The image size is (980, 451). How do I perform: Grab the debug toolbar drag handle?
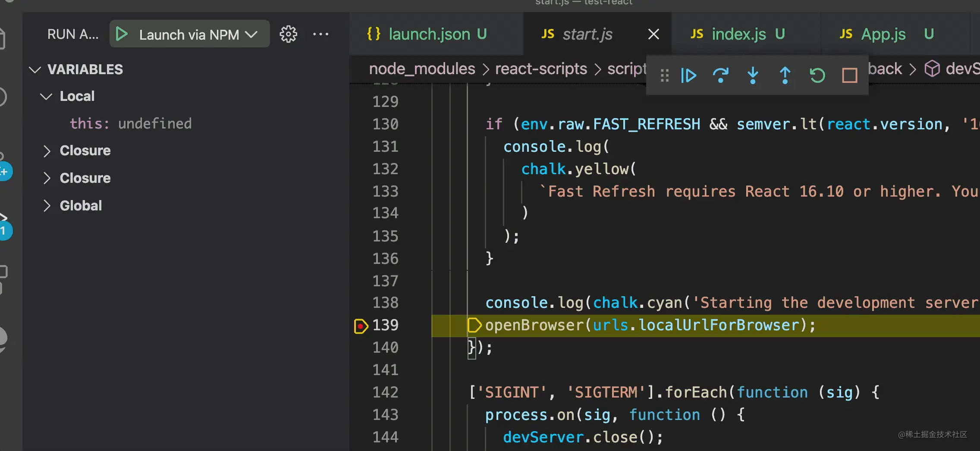[x=665, y=75]
